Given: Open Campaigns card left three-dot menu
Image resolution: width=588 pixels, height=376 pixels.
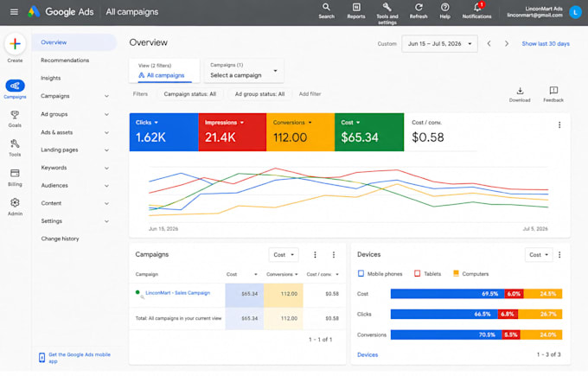Looking at the screenshot, I should [x=315, y=255].
